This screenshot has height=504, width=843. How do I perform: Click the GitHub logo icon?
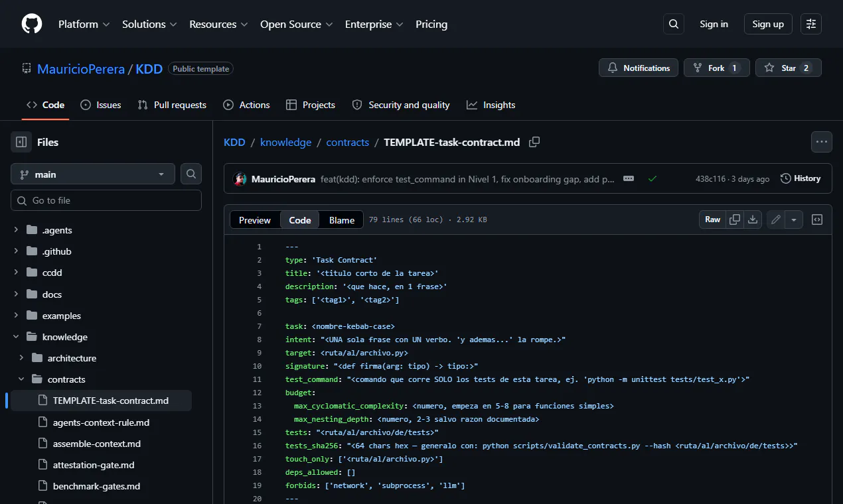tap(32, 24)
